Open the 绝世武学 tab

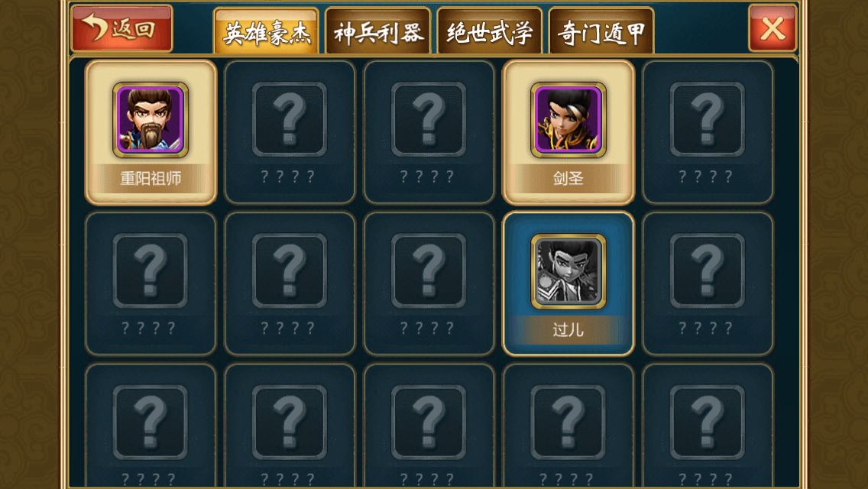[489, 31]
